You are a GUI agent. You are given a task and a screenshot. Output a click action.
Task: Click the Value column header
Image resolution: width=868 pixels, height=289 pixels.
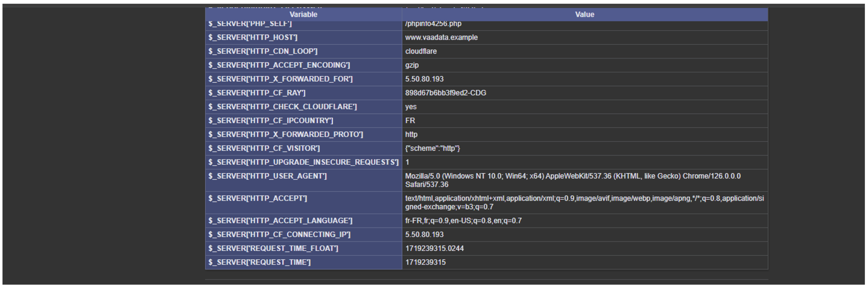pos(584,15)
